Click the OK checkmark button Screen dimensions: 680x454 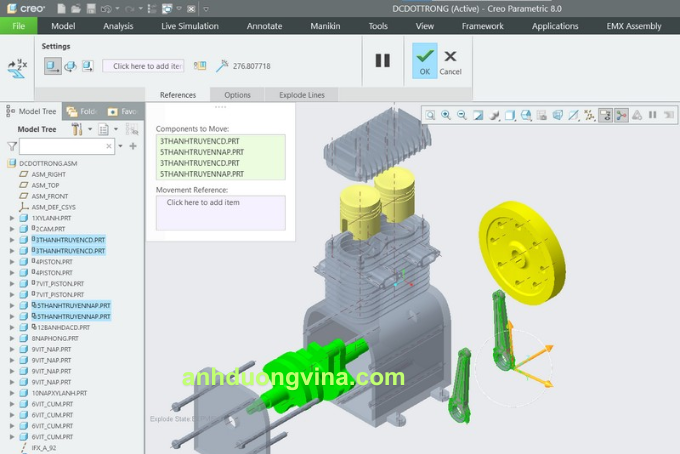424,60
